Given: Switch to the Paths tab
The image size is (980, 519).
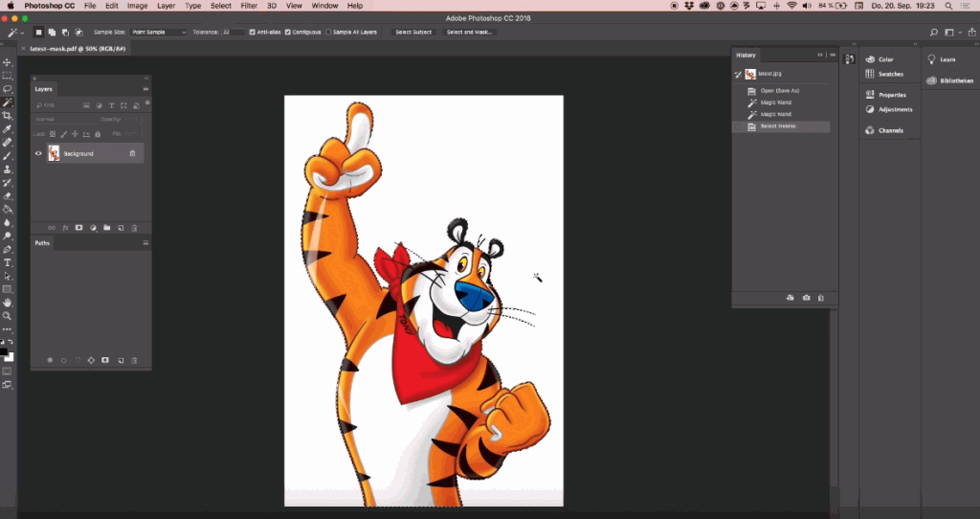Looking at the screenshot, I should pos(42,242).
